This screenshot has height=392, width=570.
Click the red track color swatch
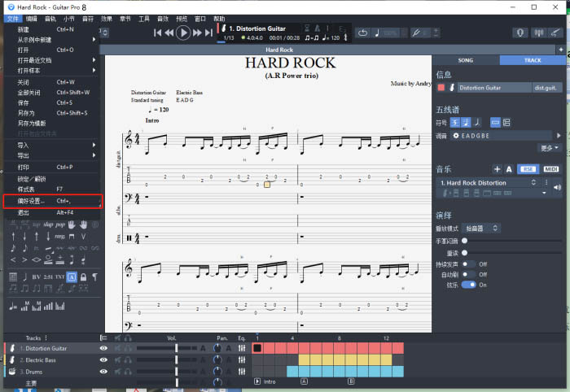click(441, 87)
